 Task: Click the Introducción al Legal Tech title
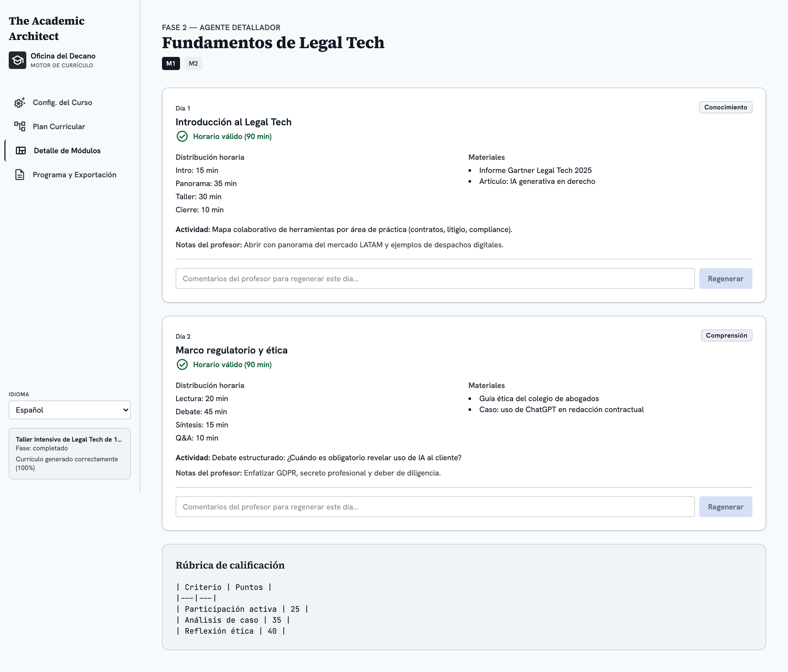(233, 122)
